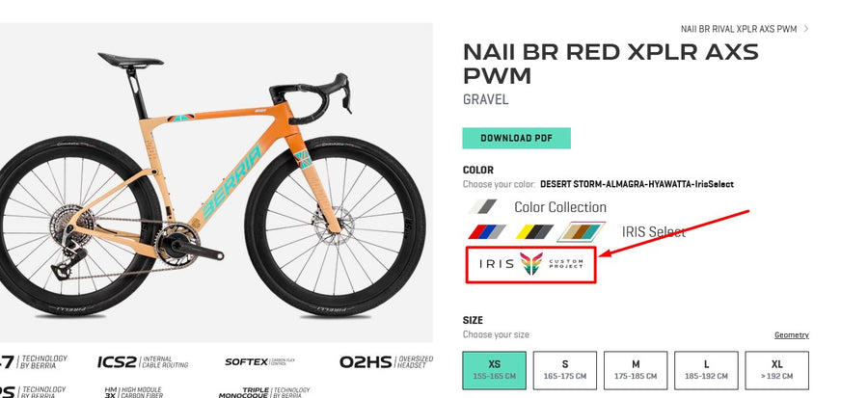868x398 pixels.
Task: Select size L 185-192 CM
Action: [706, 370]
